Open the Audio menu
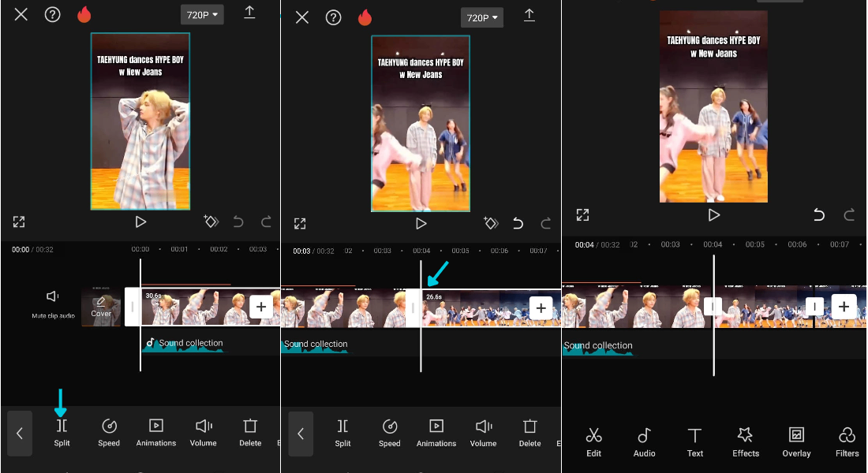This screenshot has height=473, width=868. [645, 442]
